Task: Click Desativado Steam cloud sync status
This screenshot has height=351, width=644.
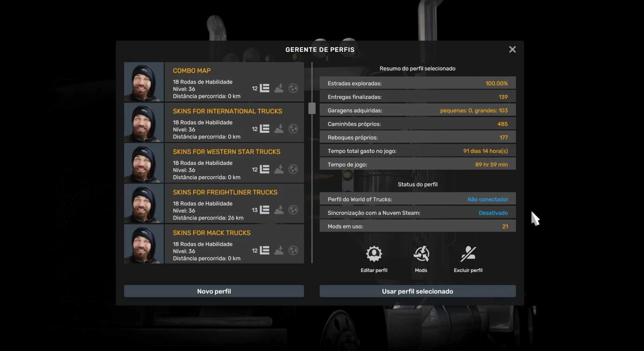Action: pyautogui.click(x=493, y=213)
